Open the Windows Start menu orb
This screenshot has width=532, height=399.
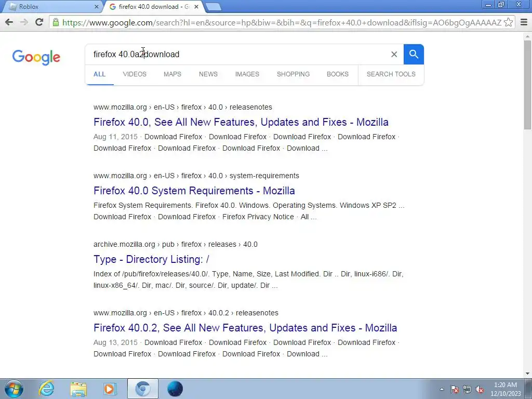pyautogui.click(x=14, y=389)
